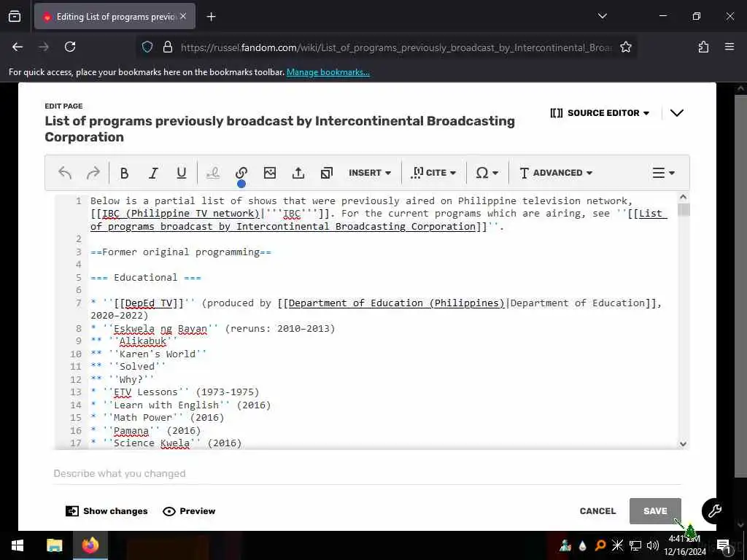Select the Editing List of programs tab
Viewport: 747px width, 560px height.
pyautogui.click(x=115, y=17)
